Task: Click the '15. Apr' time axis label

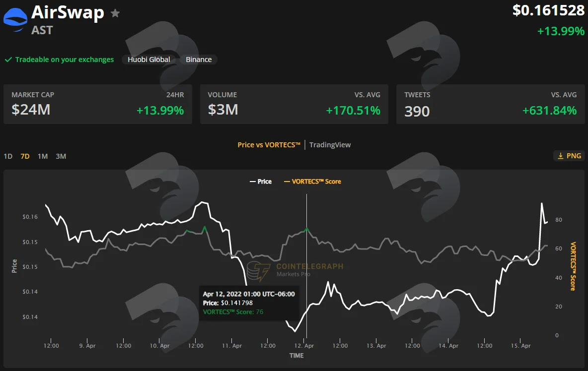Action: click(x=520, y=346)
